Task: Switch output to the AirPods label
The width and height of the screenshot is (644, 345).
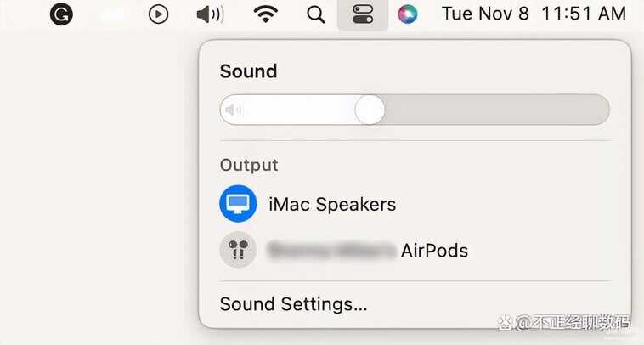Action: (433, 251)
